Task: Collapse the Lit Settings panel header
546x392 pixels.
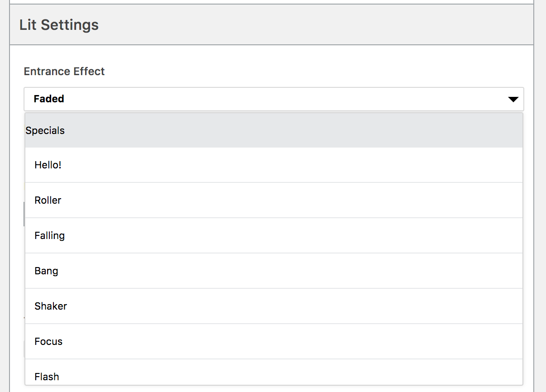Action: [272, 24]
